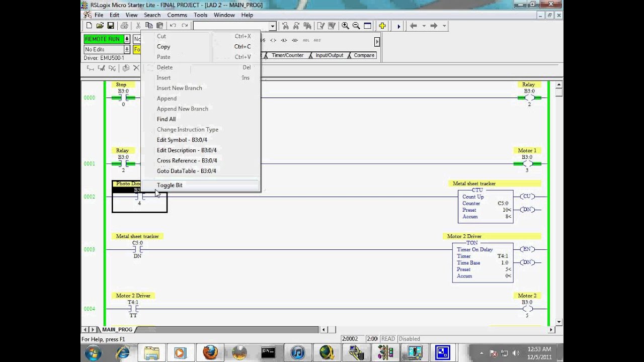Click the Verify Project checkmark icon
The image size is (644, 362).
pos(331,26)
